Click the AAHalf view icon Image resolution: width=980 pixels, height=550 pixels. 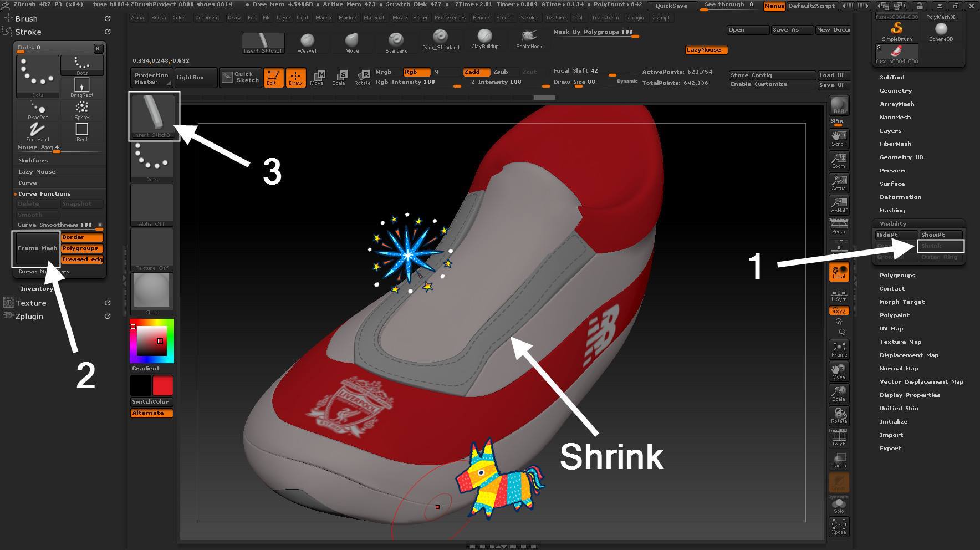pos(839,205)
